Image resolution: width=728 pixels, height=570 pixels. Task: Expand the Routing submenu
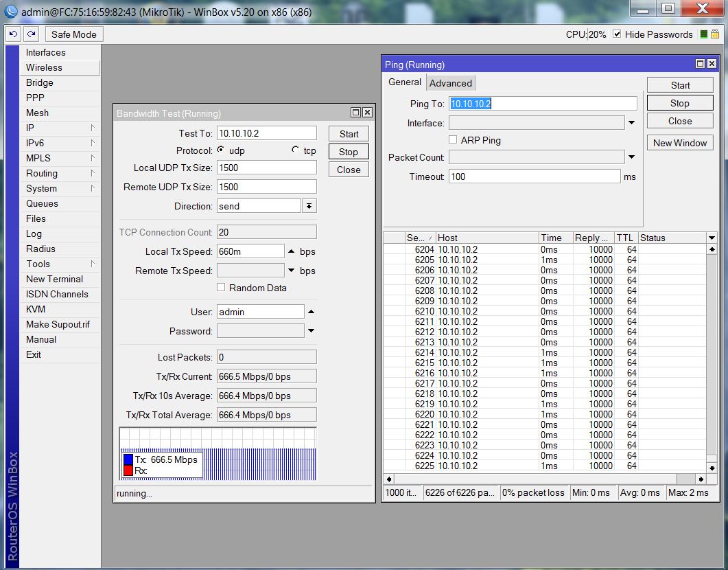(60, 173)
